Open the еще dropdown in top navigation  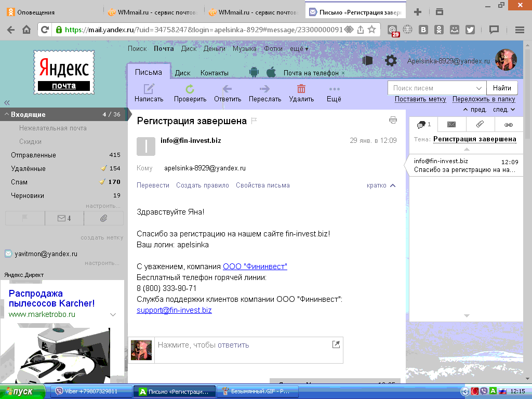coord(299,48)
